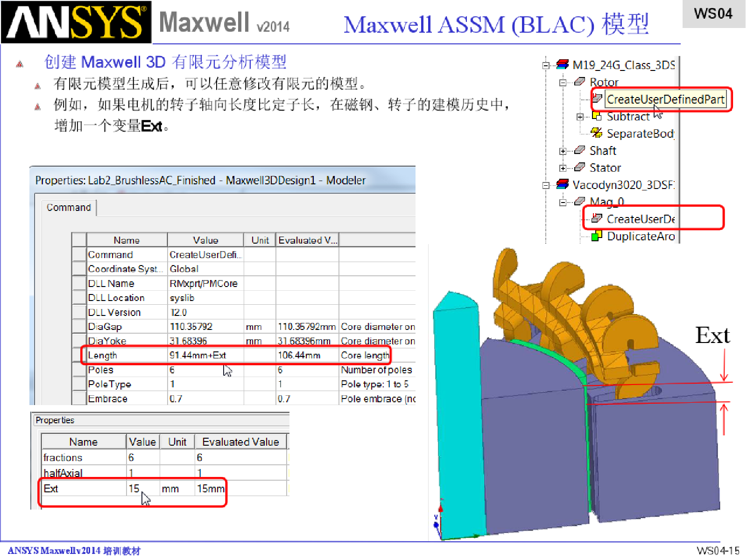Click the Poles value cell 6
This screenshot has height=560, width=747.
click(205, 370)
